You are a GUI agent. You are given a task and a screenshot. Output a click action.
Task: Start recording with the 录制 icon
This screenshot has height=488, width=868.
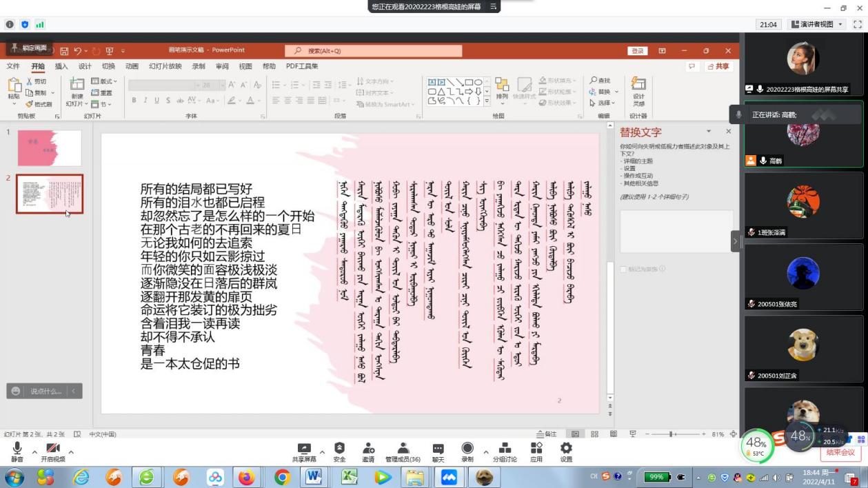[x=467, y=449]
